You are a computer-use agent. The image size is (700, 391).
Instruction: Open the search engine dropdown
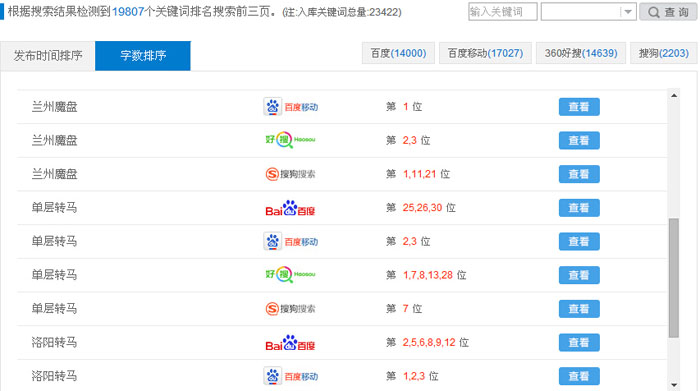(x=588, y=12)
